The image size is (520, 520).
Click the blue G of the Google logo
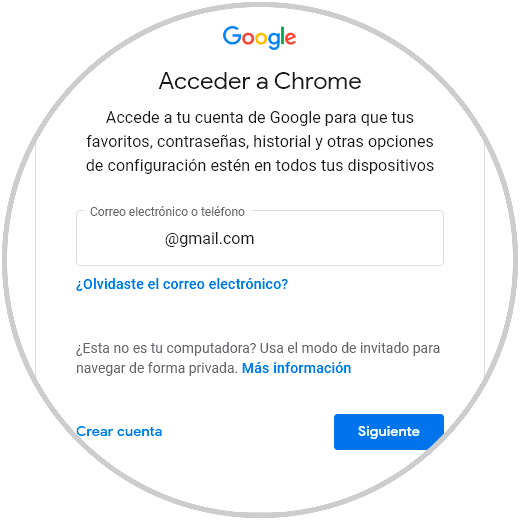click(232, 36)
